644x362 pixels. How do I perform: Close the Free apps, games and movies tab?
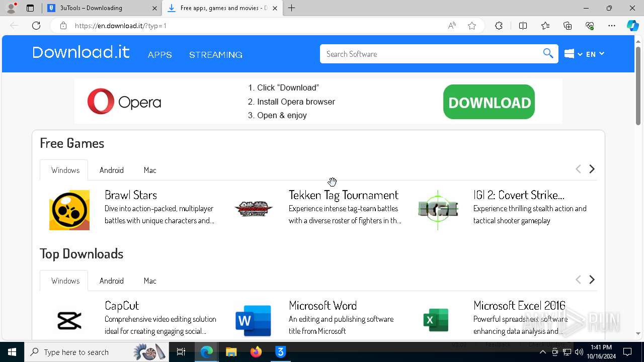[x=275, y=8]
